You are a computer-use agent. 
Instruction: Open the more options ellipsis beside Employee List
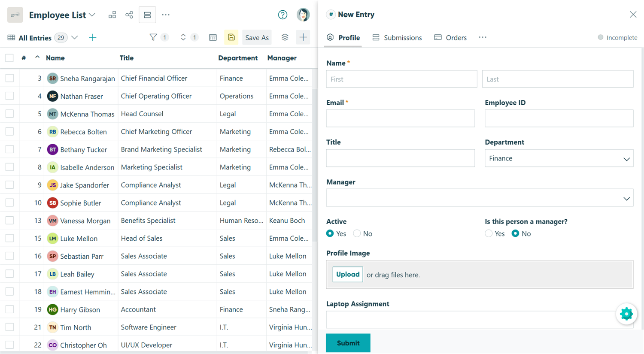[x=166, y=15]
